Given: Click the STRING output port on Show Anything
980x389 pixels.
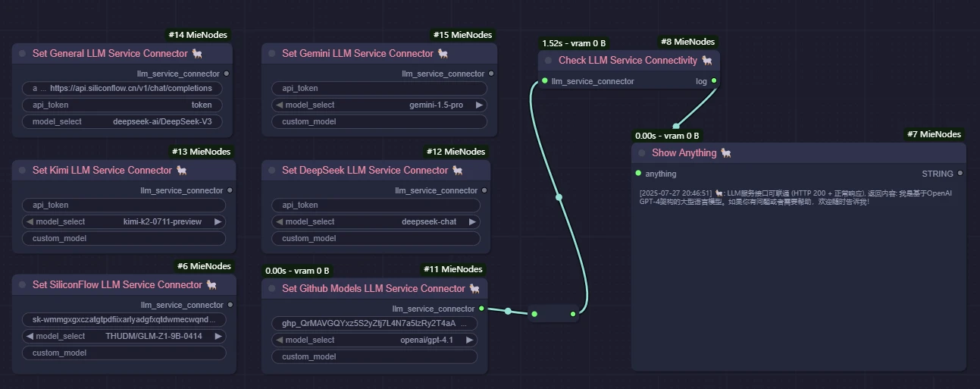Looking at the screenshot, I should [960, 173].
